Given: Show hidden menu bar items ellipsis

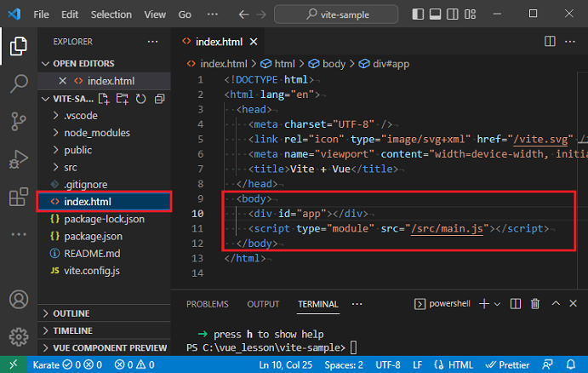Looking at the screenshot, I should pyautogui.click(x=212, y=14).
